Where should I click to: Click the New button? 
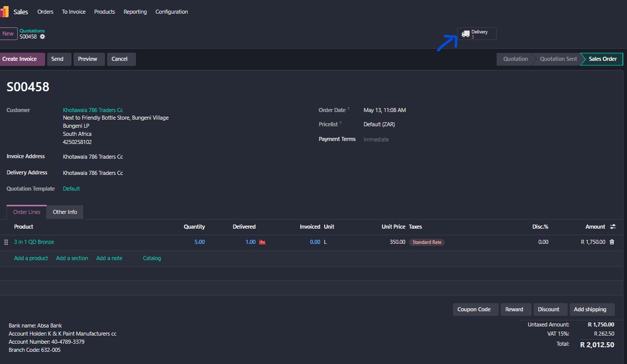tap(8, 33)
